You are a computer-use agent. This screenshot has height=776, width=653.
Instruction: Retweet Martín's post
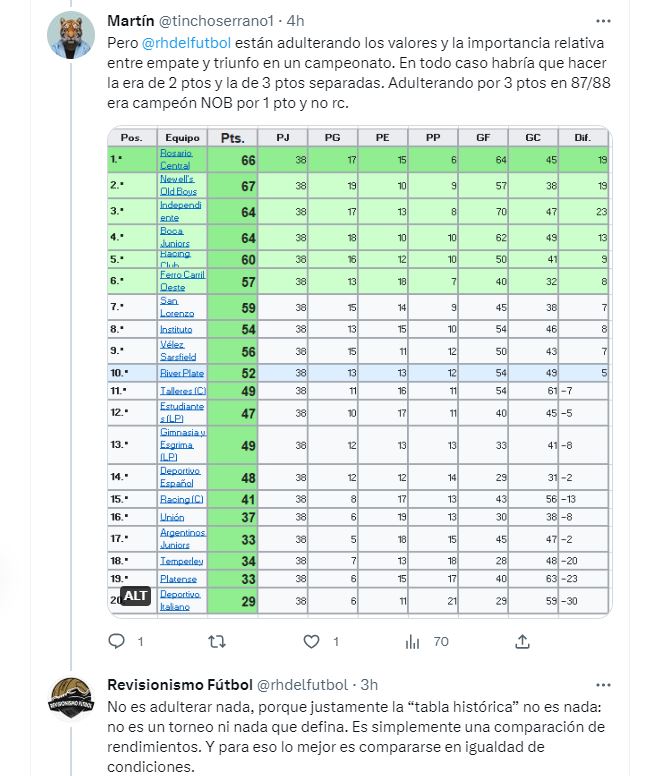tap(217, 642)
